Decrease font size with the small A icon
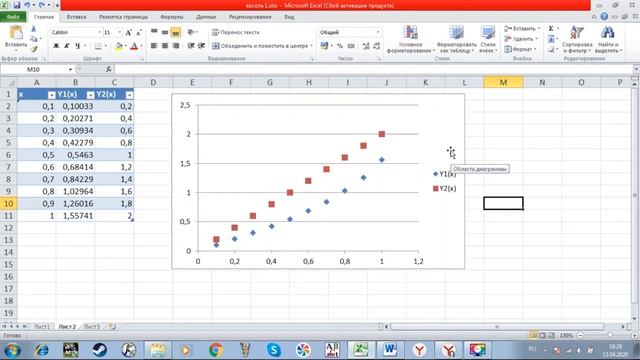This screenshot has width=640, height=360. [139, 32]
